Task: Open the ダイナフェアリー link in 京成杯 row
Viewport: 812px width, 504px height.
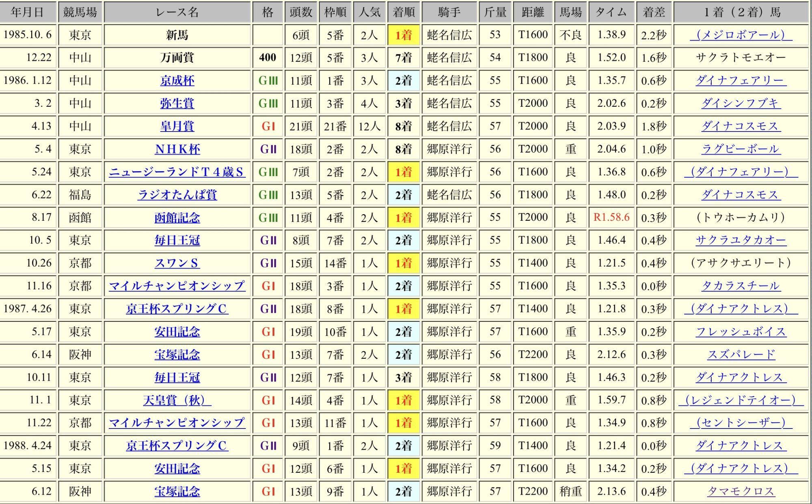Action: (741, 80)
